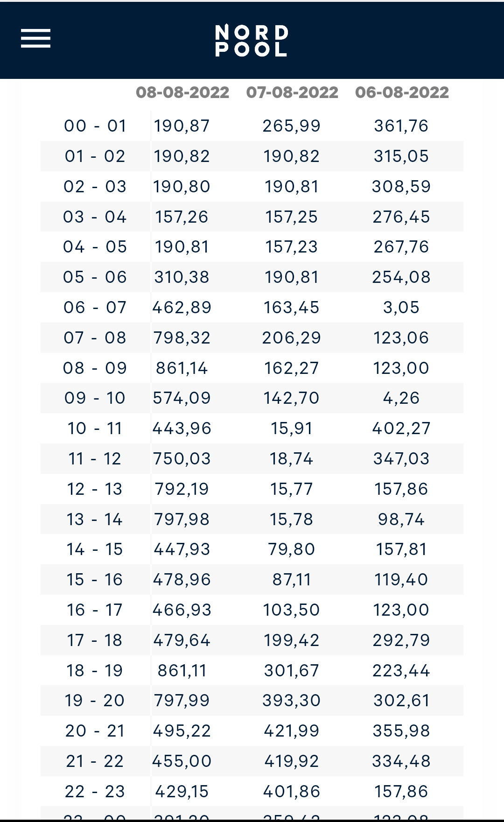Click the 08 - 09 hour row label
The width and height of the screenshot is (504, 822).
click(95, 368)
